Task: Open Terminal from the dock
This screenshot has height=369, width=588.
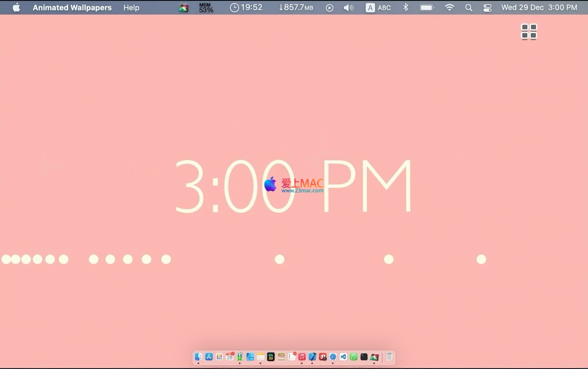Action: click(x=364, y=357)
